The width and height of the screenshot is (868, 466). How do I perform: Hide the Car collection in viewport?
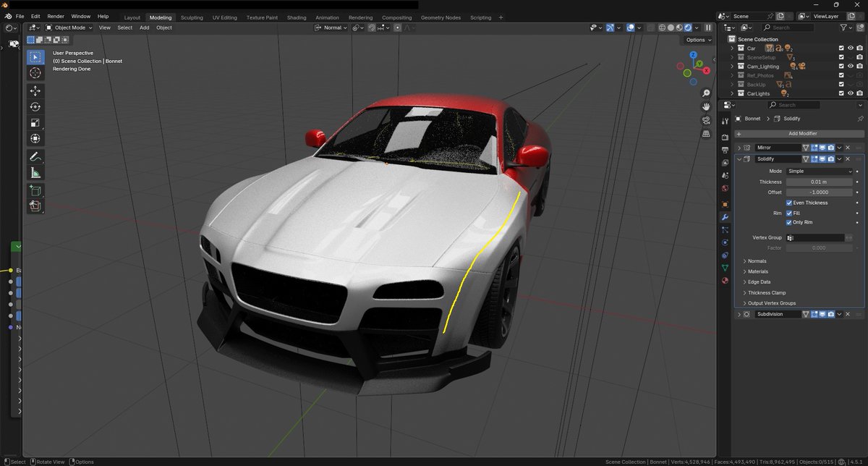pyautogui.click(x=850, y=48)
